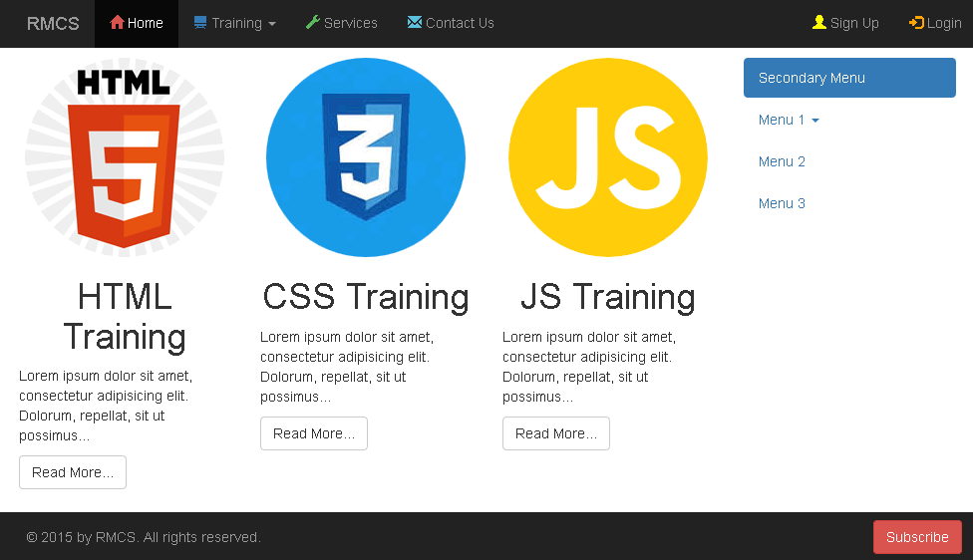Expand the Menu 1 dropdown arrow

coord(815,121)
